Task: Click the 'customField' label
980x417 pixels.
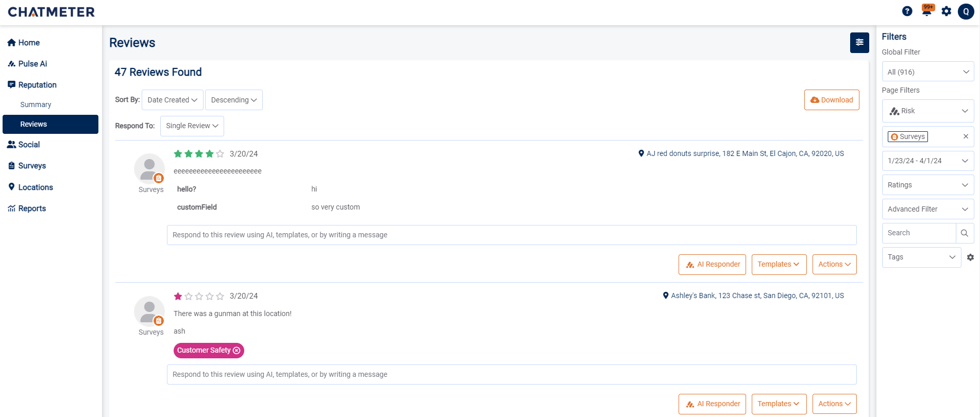Action: pos(197,207)
